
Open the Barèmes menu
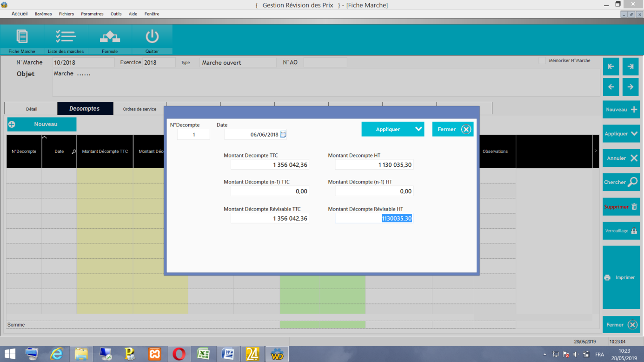tap(43, 14)
